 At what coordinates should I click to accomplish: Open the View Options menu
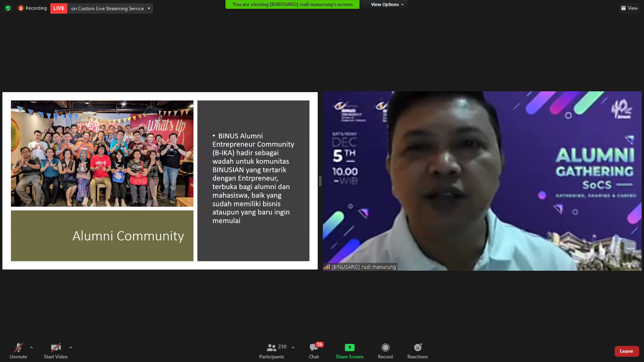coord(387,4)
